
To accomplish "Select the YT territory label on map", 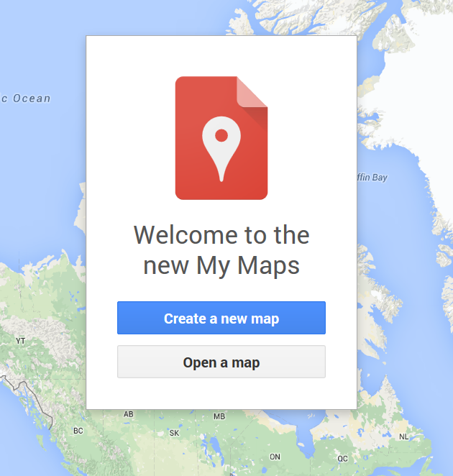I will click(x=20, y=341).
